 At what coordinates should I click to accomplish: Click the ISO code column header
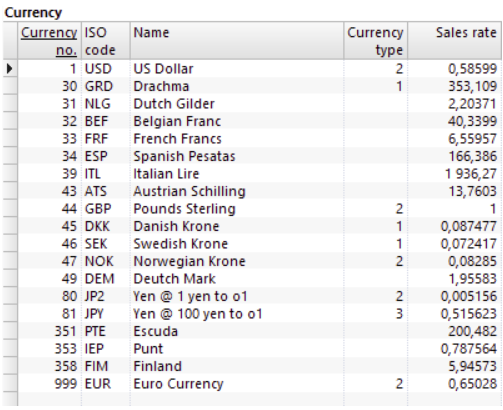[x=106, y=41]
